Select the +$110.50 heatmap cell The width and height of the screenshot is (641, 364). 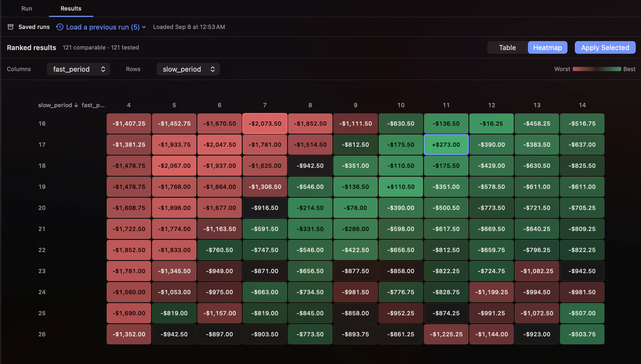click(401, 187)
